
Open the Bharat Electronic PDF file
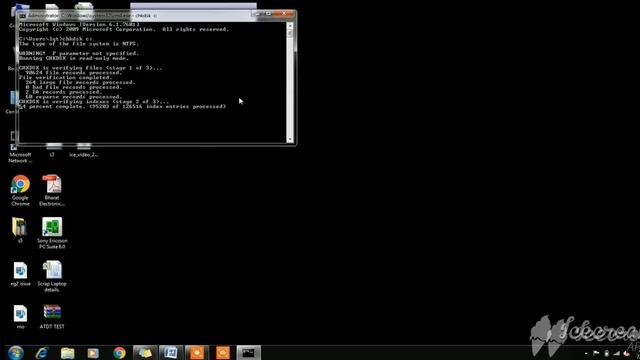click(52, 190)
